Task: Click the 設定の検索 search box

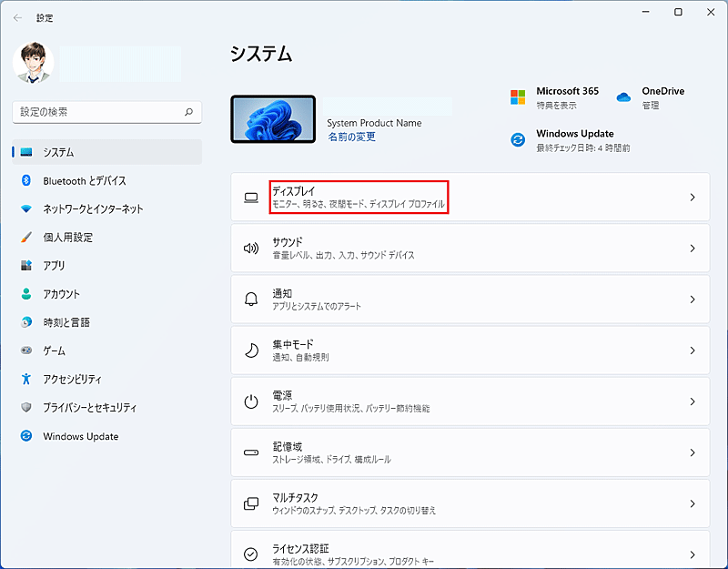Action: tap(107, 112)
